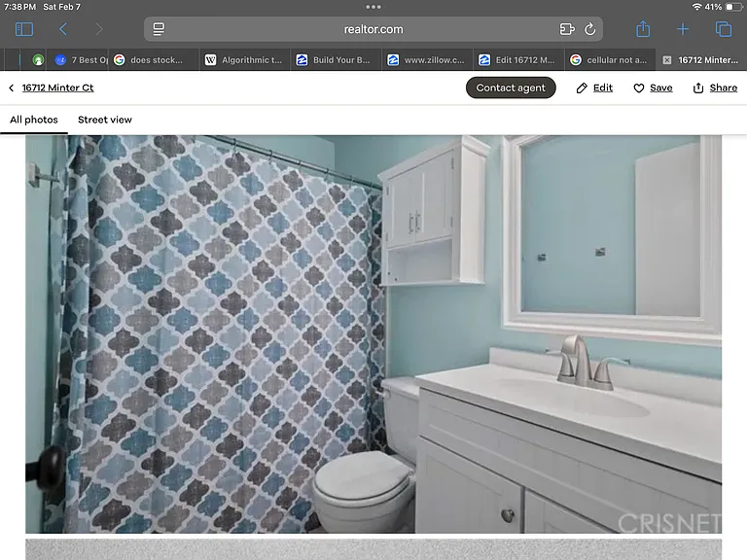Open the bathroom photo
Image resolution: width=747 pixels, height=560 pixels.
click(x=373, y=333)
